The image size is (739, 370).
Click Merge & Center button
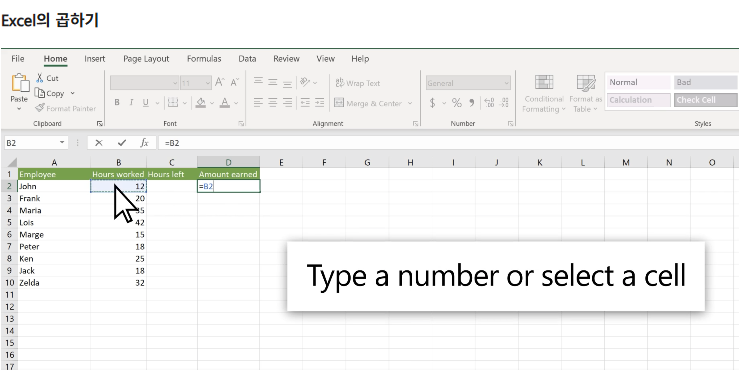[368, 103]
